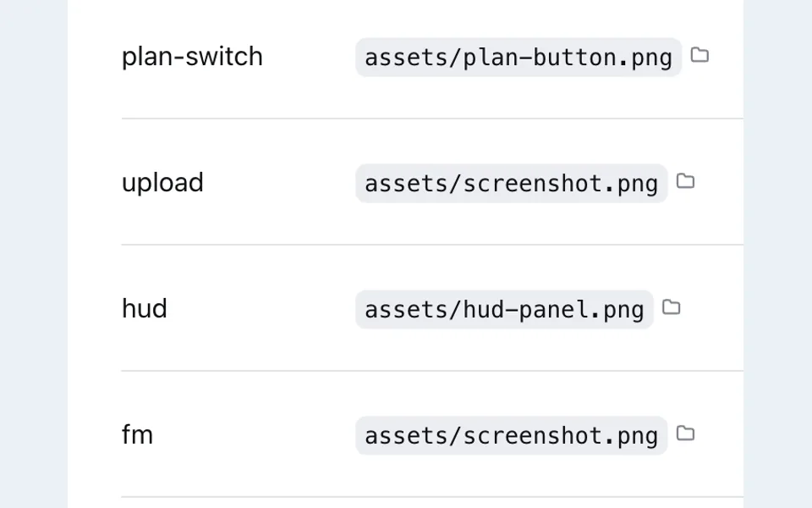This screenshot has width=812, height=508.
Task: Click the fm row's assets/screenshot.png path
Action: click(512, 435)
